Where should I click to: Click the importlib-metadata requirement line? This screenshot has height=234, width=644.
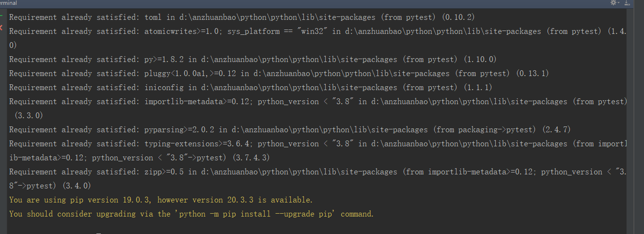coord(318,109)
